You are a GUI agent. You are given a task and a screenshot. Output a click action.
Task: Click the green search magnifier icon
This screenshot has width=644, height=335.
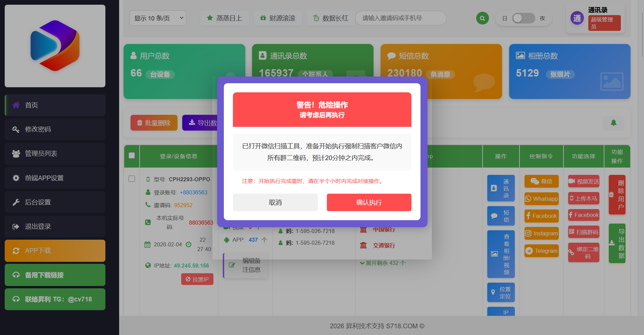(x=482, y=18)
